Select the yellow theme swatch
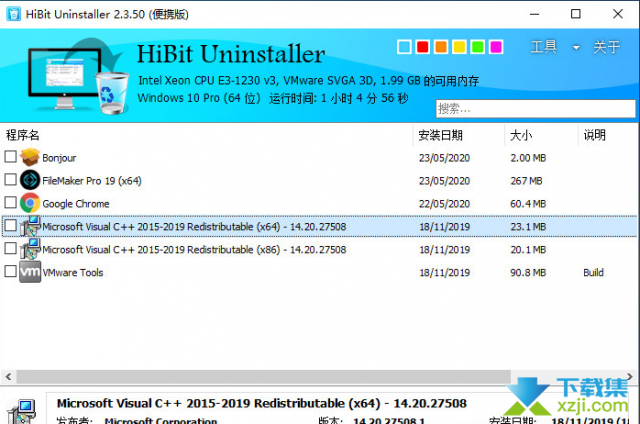This screenshot has width=640, height=424. (x=459, y=47)
